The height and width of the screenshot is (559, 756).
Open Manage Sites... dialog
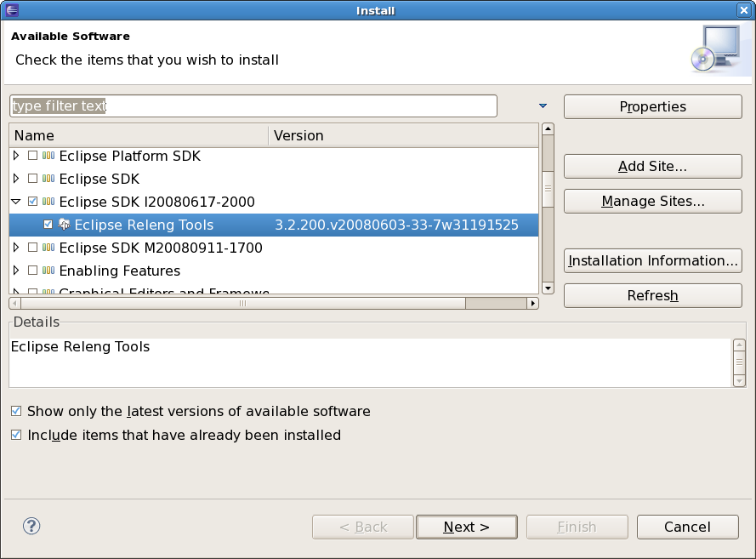[x=653, y=201]
